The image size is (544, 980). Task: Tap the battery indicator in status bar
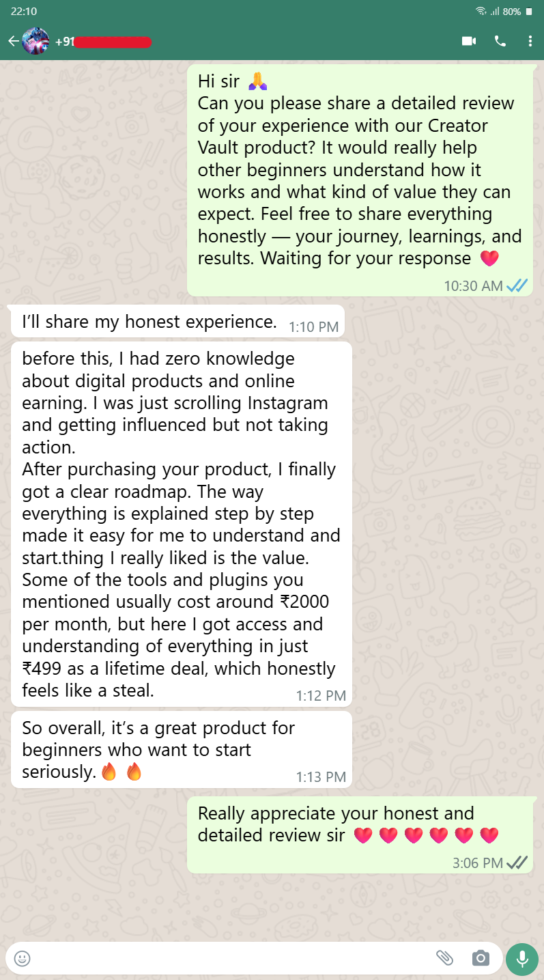pyautogui.click(x=529, y=12)
